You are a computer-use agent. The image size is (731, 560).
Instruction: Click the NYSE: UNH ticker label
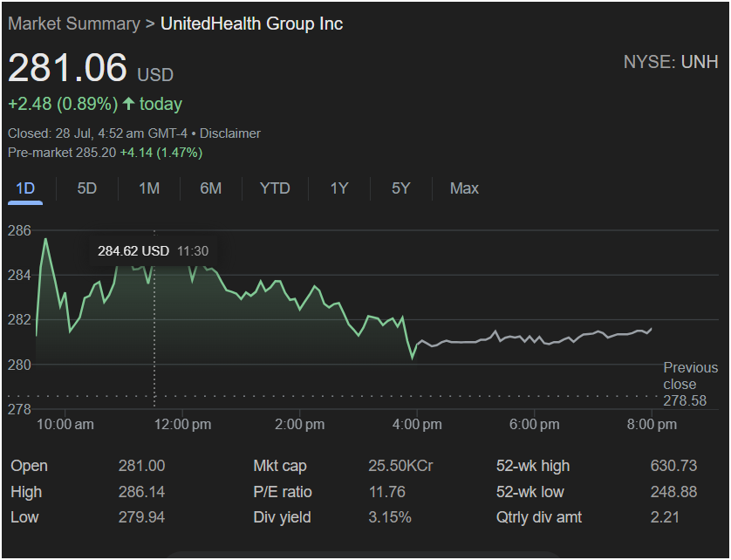[x=671, y=62]
